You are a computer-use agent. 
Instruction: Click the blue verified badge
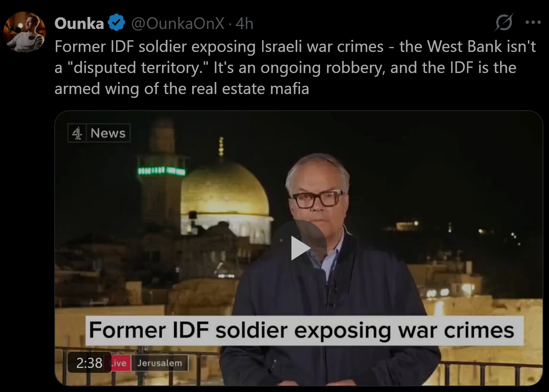point(116,23)
